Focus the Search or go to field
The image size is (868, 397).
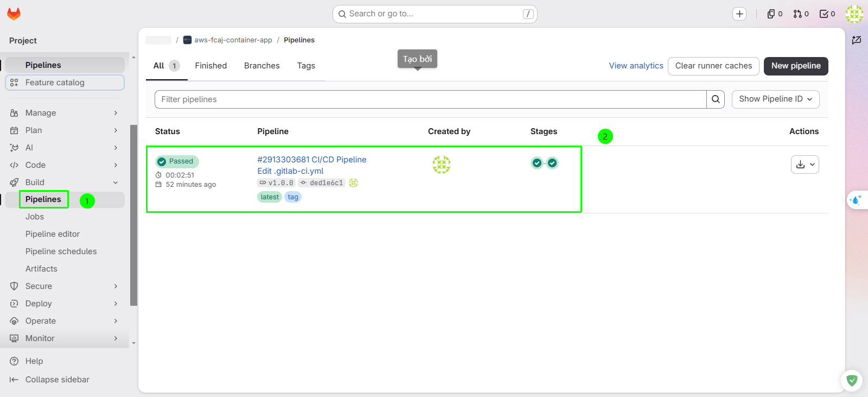pyautogui.click(x=435, y=14)
